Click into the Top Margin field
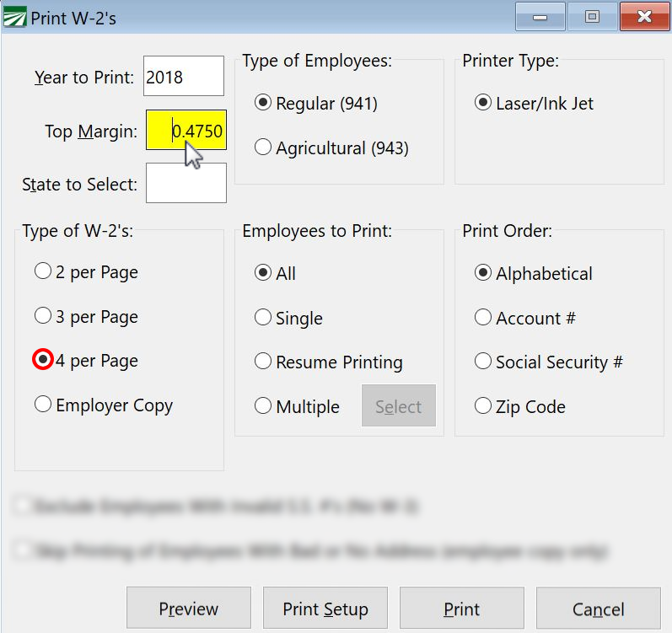 185,131
